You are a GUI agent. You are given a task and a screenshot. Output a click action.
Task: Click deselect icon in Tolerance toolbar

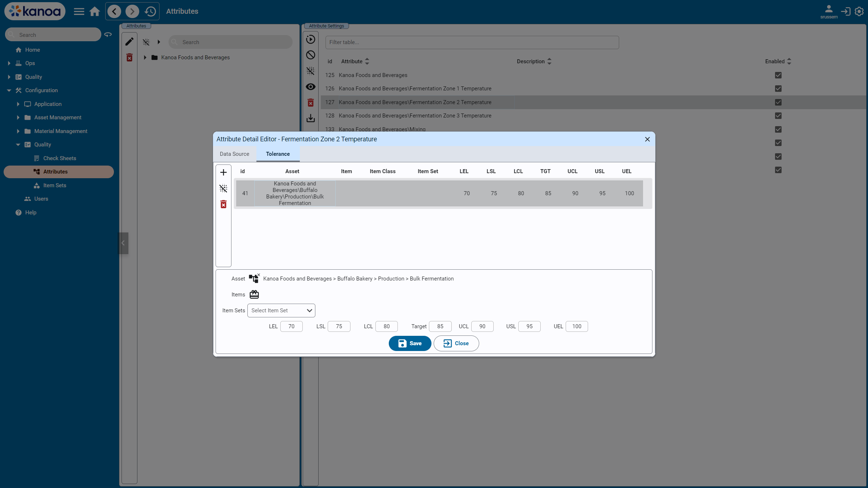224,188
